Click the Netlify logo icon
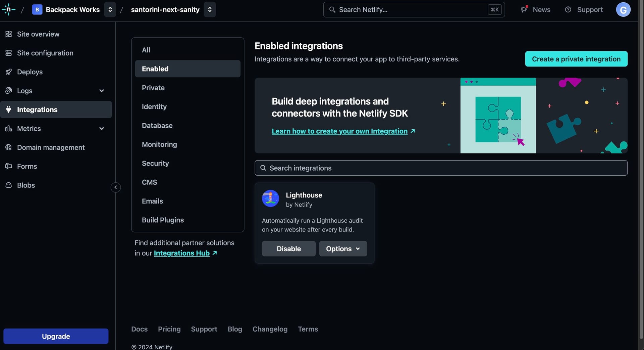 (x=8, y=9)
